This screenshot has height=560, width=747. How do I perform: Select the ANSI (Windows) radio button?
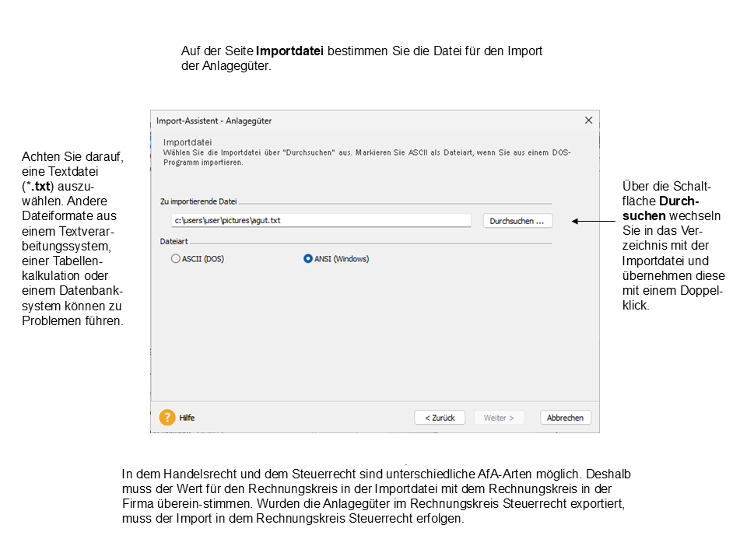308,259
